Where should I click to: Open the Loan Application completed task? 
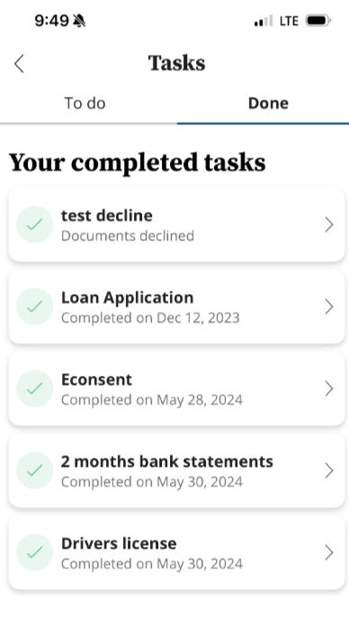pyautogui.click(x=176, y=307)
